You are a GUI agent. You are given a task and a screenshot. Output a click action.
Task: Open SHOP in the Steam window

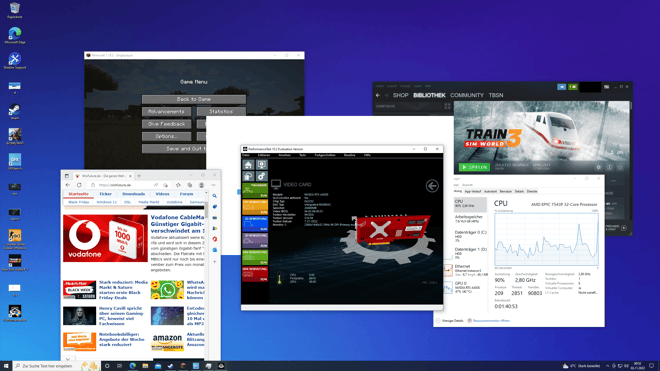pyautogui.click(x=400, y=95)
